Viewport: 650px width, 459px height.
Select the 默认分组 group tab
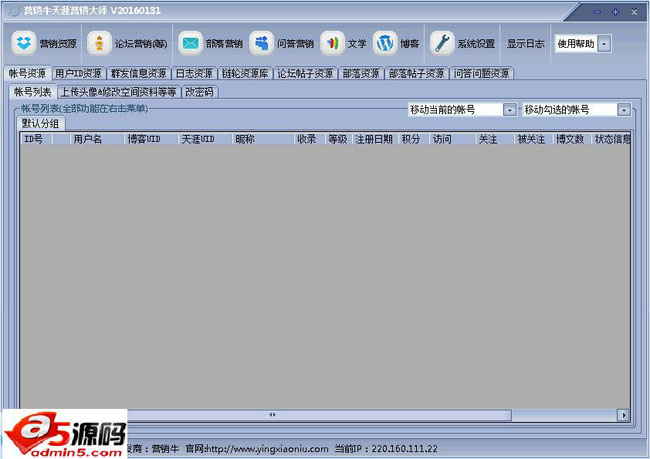pos(41,123)
